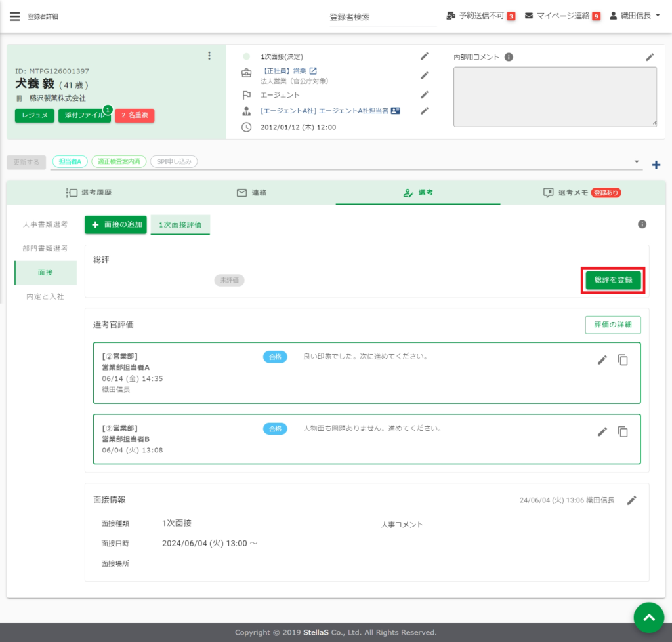
Task: Open external link icon beside 【正社員】営業
Action: 313,71
